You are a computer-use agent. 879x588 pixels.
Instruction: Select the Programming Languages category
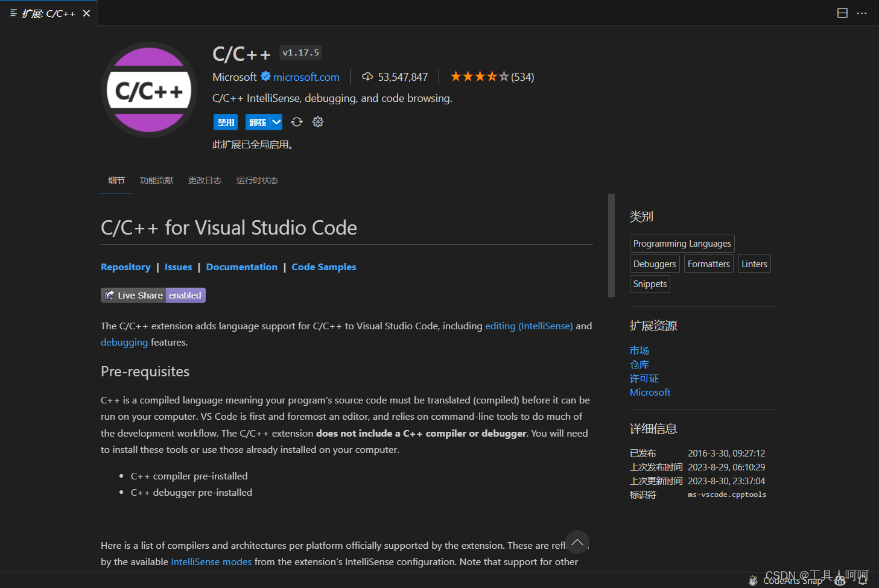click(682, 243)
